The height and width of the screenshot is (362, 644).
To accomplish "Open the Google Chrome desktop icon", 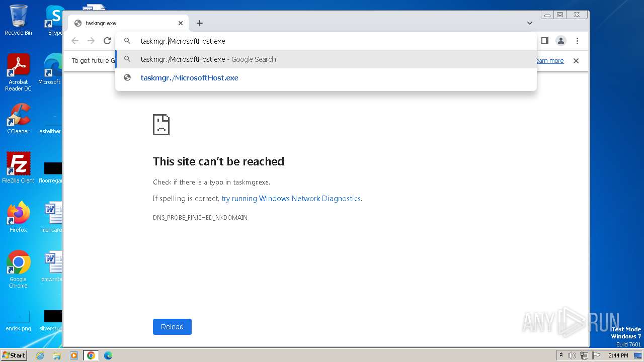I will pyautogui.click(x=18, y=269).
